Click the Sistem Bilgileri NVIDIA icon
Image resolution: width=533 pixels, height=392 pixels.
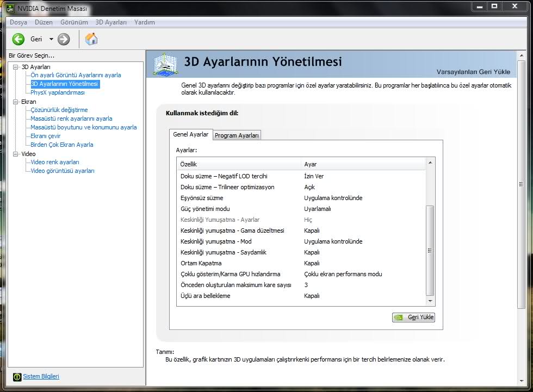[17, 377]
